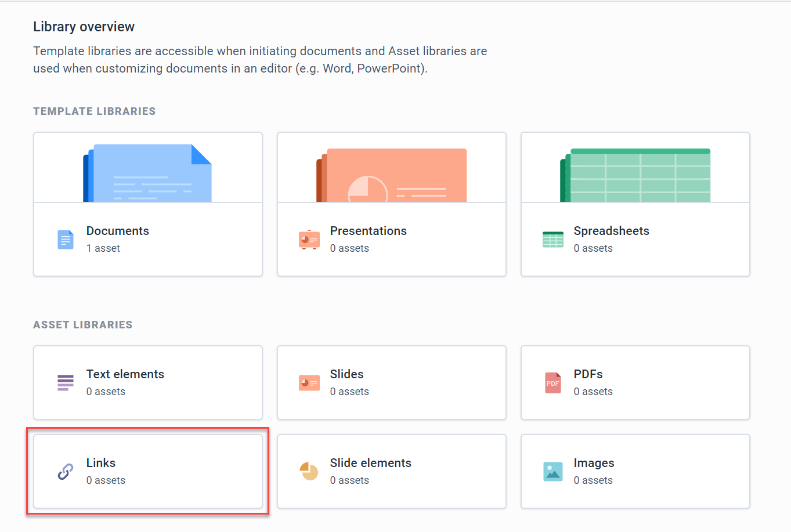Click the purple Text elements icon
The image size is (791, 532).
(66, 383)
